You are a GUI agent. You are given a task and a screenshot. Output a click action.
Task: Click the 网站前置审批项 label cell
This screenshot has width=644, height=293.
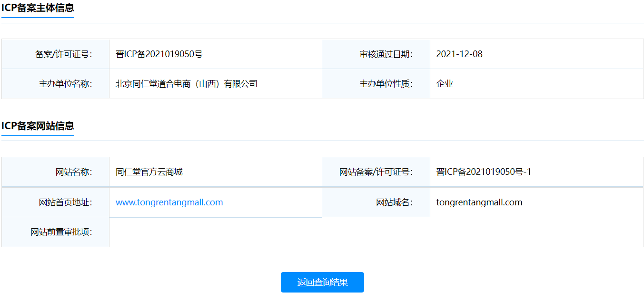point(61,232)
